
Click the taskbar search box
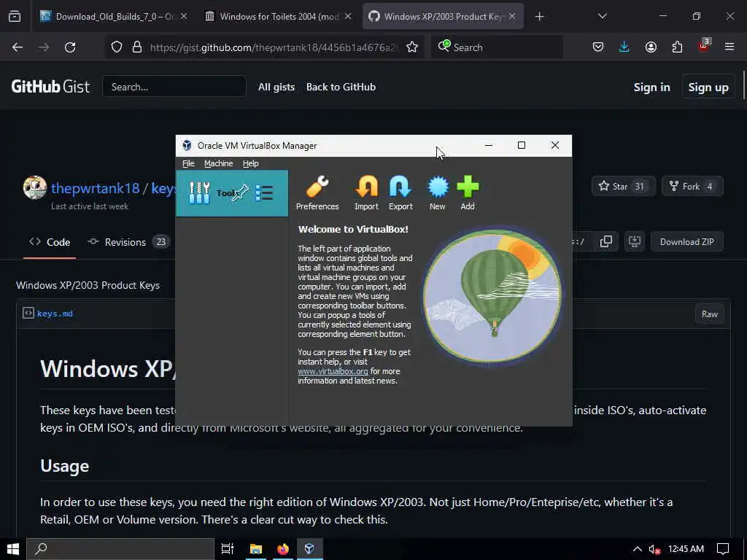pyautogui.click(x=120, y=549)
